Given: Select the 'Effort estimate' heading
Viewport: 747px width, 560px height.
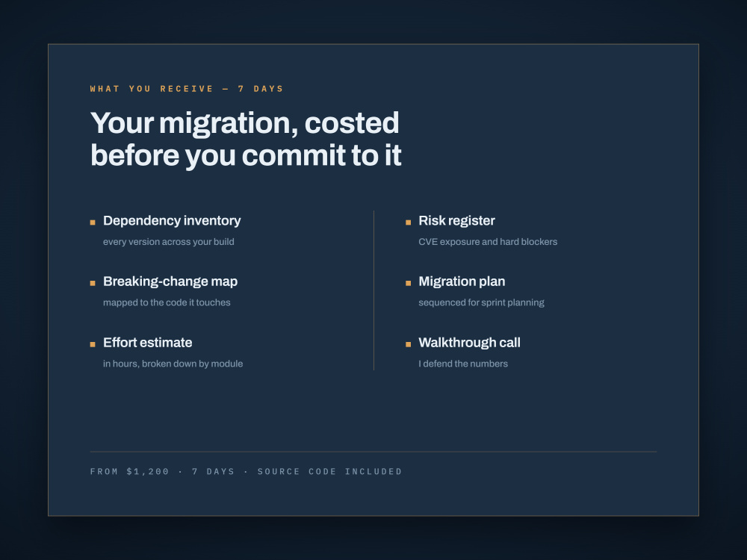Looking at the screenshot, I should pos(148,343).
